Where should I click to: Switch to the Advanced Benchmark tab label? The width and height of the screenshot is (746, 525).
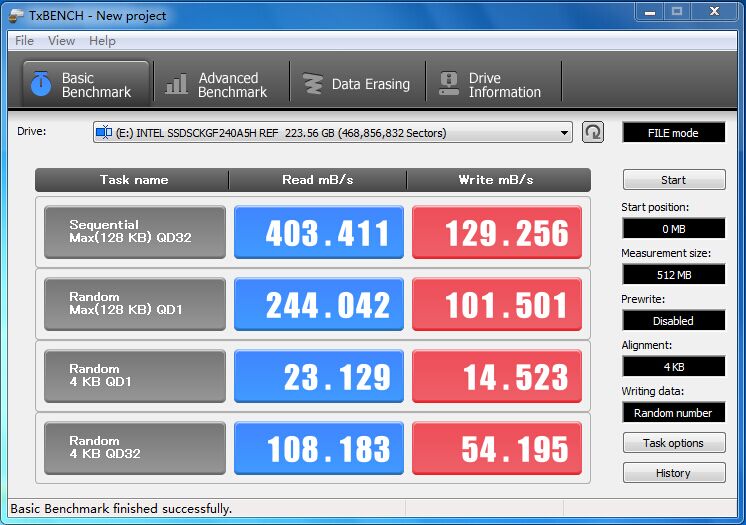pos(233,85)
